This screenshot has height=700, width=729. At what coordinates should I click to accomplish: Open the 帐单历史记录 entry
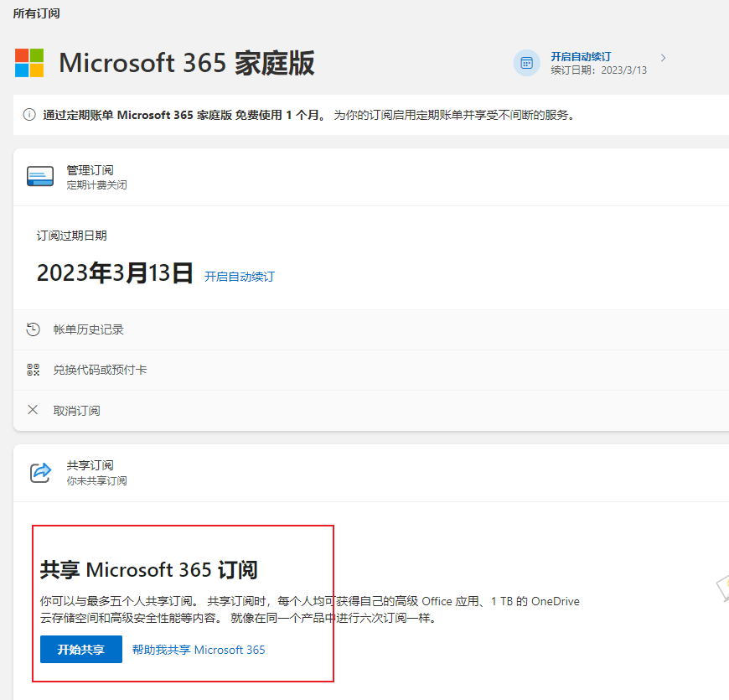tap(88, 329)
